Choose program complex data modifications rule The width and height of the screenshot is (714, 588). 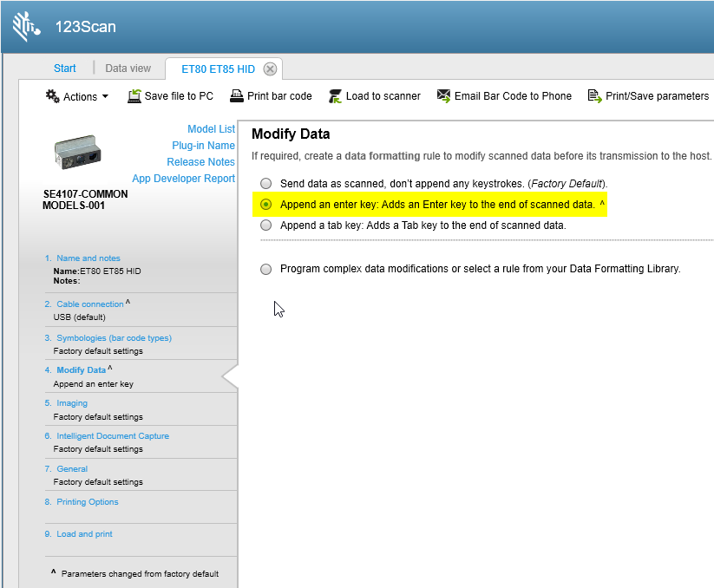click(x=265, y=269)
